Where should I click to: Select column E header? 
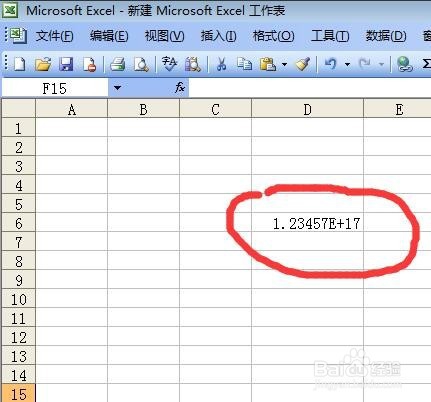397,109
